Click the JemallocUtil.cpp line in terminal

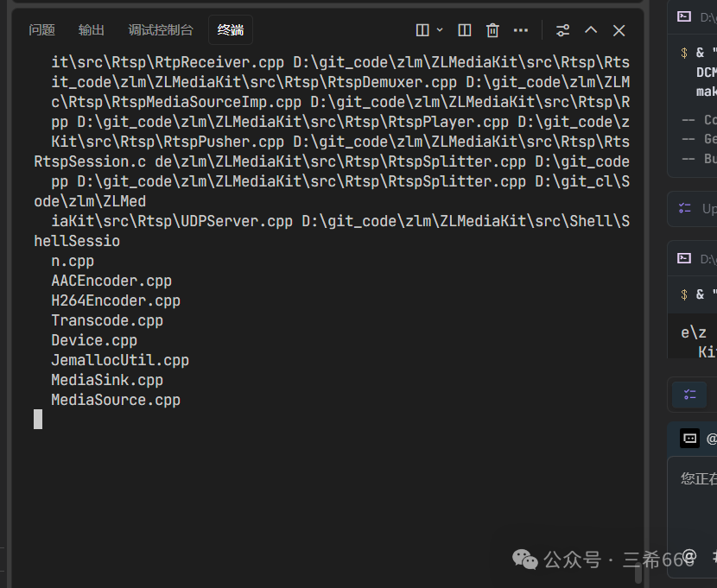coord(120,360)
